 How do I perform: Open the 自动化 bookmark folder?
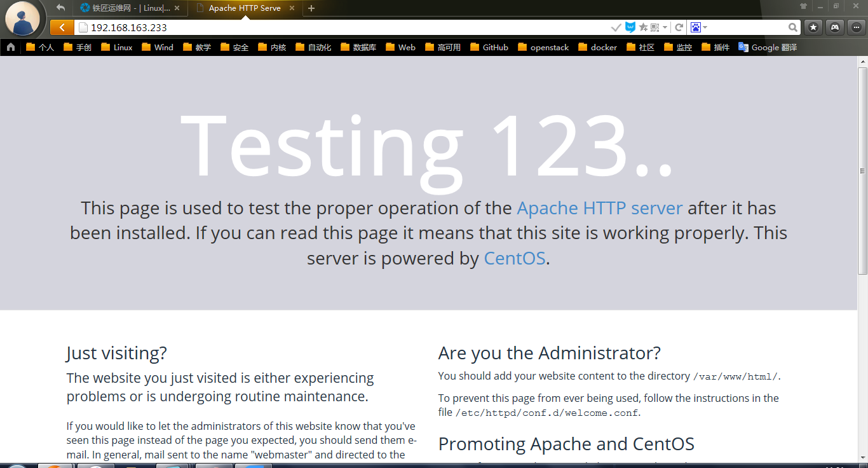pos(313,47)
